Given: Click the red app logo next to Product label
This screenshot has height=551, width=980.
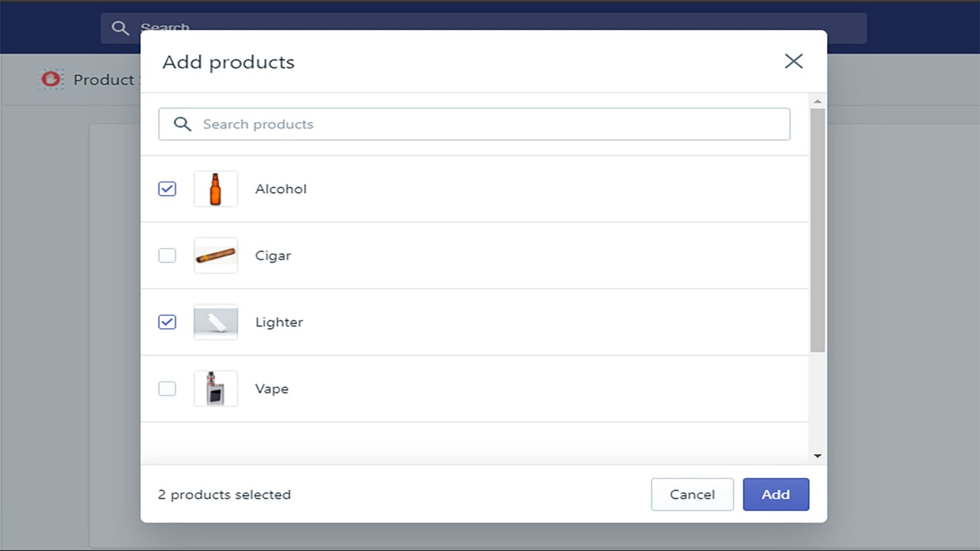Looking at the screenshot, I should pyautogui.click(x=51, y=79).
